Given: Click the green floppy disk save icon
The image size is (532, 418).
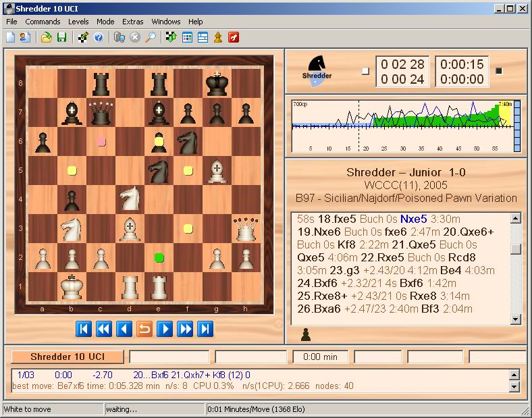Looking at the screenshot, I should pos(61,37).
